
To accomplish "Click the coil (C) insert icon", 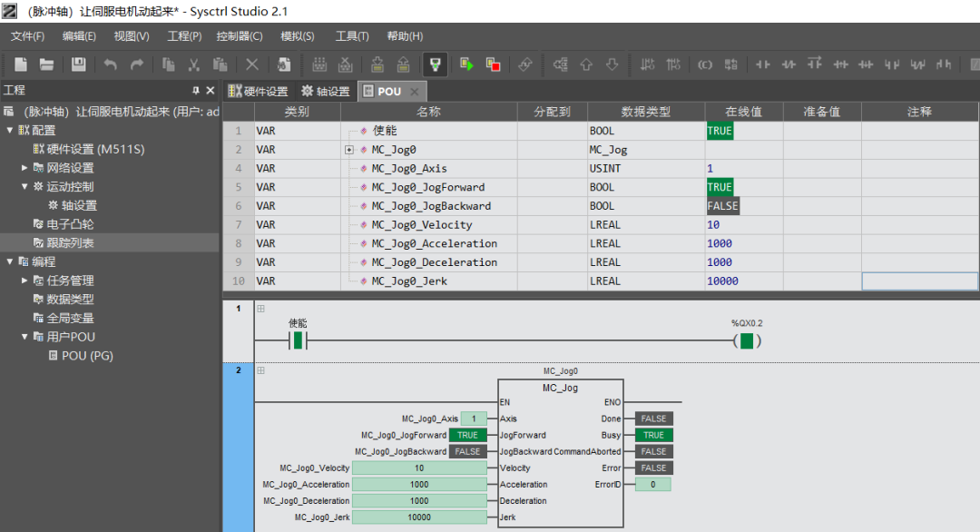I will (x=705, y=64).
